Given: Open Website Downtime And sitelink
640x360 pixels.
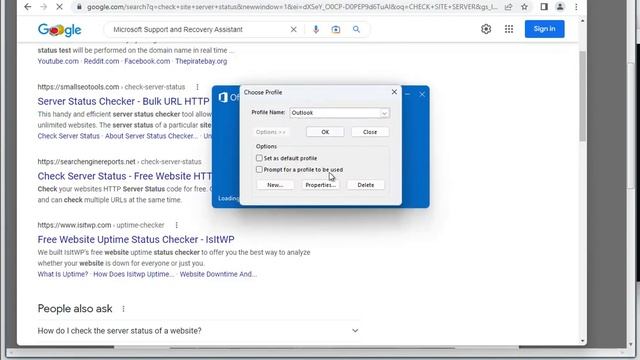Looking at the screenshot, I should (218, 274).
